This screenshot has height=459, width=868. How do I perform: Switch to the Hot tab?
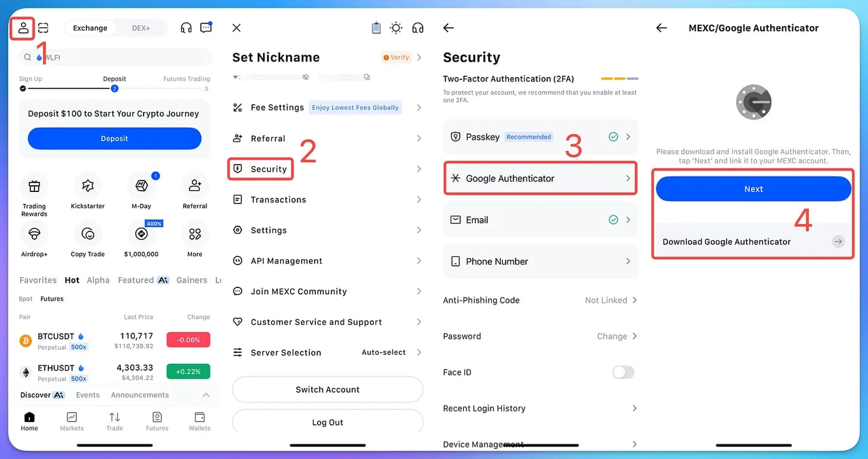(x=72, y=280)
